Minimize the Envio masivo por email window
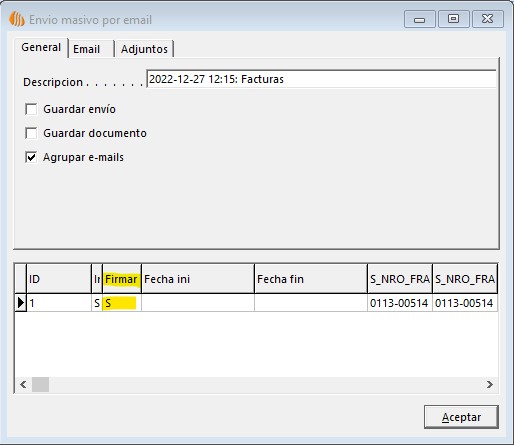Image resolution: width=514 pixels, height=445 pixels. click(x=419, y=19)
